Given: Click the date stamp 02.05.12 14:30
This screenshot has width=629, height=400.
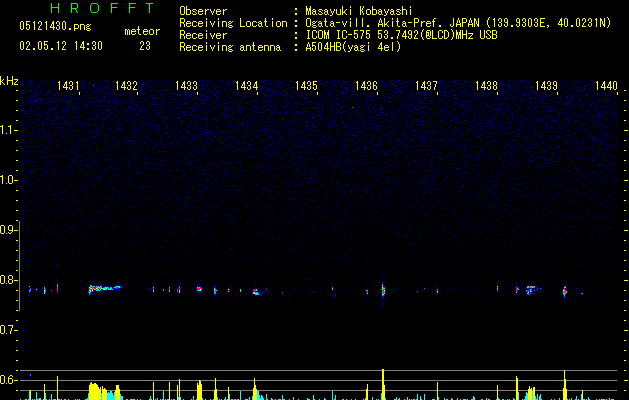Looking at the screenshot, I should [61, 46].
